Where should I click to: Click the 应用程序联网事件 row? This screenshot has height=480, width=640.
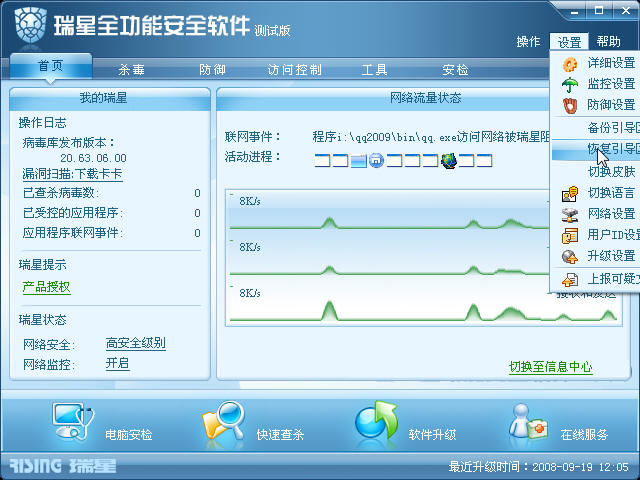pyautogui.click(x=111, y=233)
